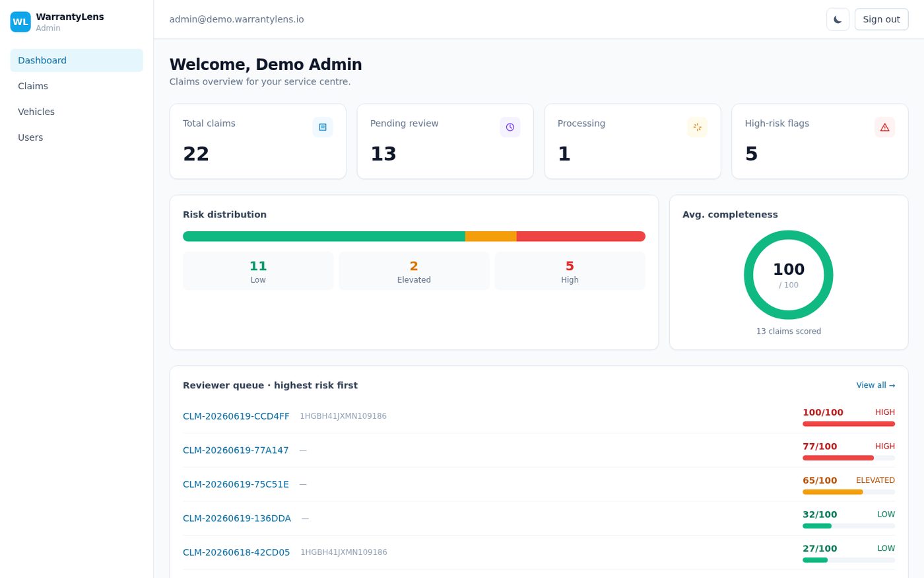This screenshot has width=924, height=578.
Task: Click the red high-risk segment of distribution bar
Action: pos(581,236)
